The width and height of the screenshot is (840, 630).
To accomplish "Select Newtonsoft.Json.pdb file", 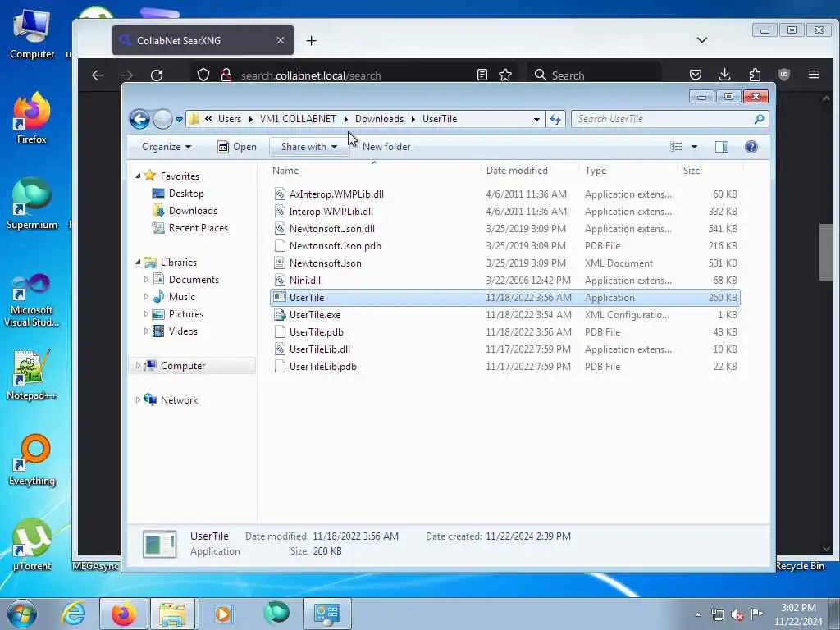I will (505, 246).
